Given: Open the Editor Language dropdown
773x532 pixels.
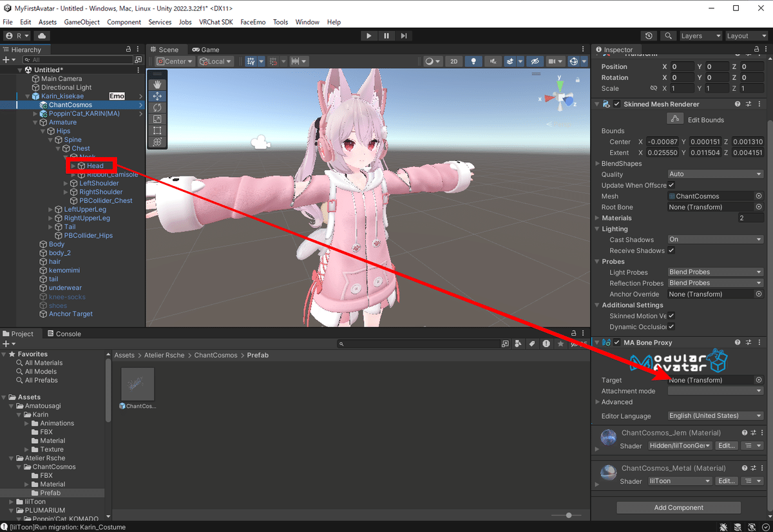Looking at the screenshot, I should [715, 416].
